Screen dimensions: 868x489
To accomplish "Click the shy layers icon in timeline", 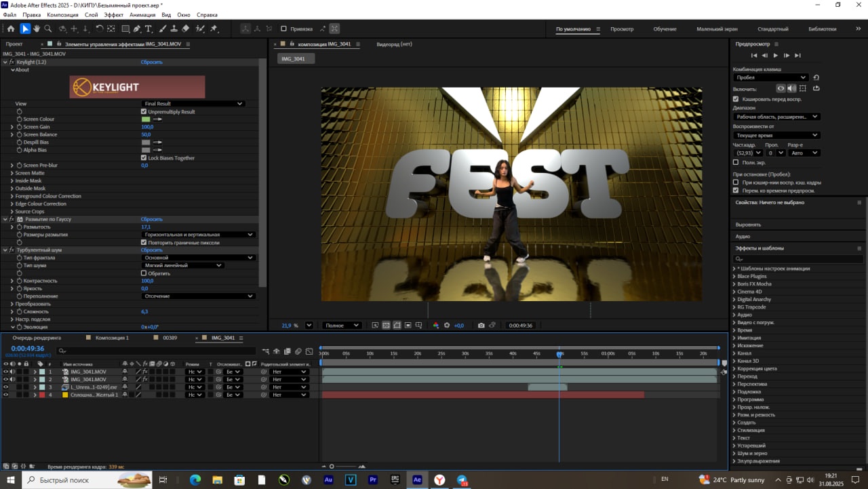I will [x=277, y=351].
